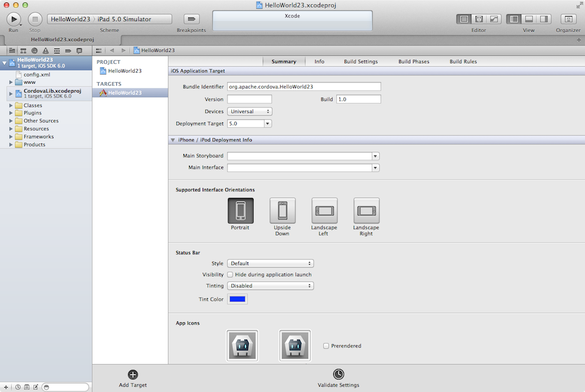
Task: Click the Add Target icon
Action: click(x=133, y=374)
